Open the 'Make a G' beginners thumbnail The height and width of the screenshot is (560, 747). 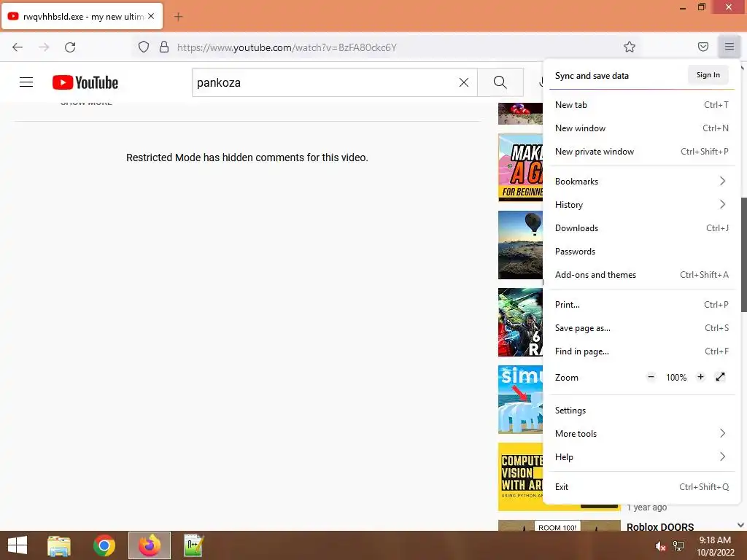[520, 168]
